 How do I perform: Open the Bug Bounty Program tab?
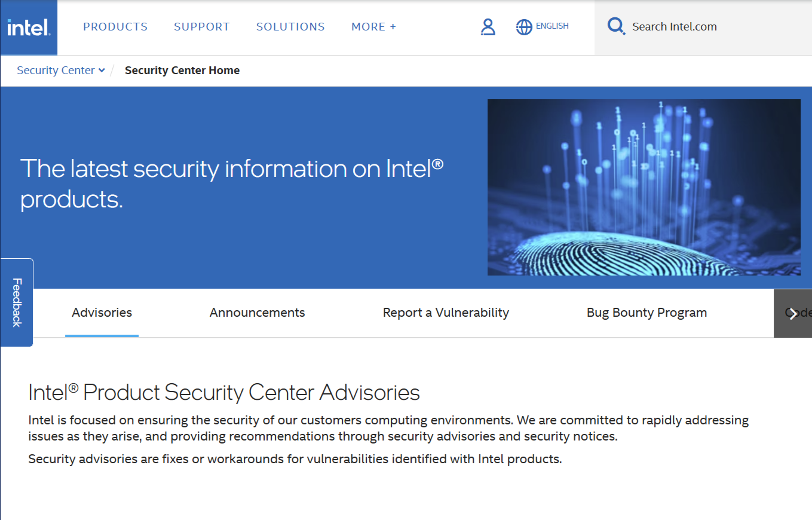[x=646, y=312]
